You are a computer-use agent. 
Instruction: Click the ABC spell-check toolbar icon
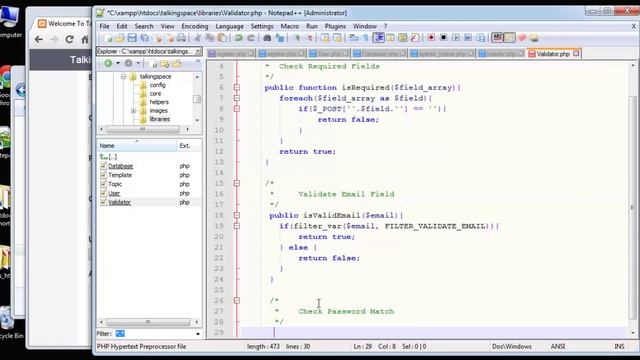[x=497, y=38]
